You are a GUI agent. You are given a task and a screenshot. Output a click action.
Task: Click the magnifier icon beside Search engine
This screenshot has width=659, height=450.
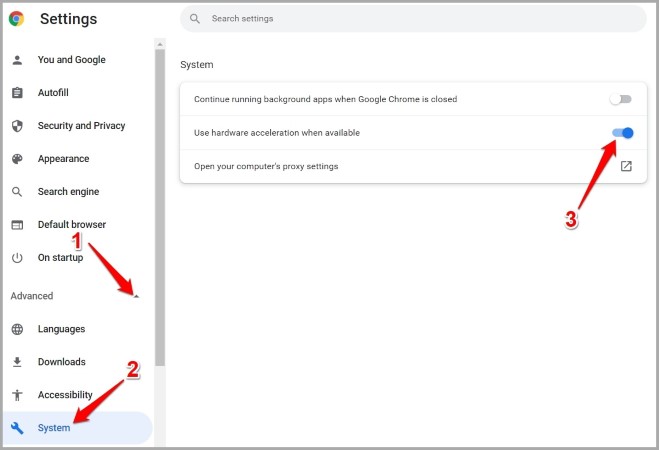pos(17,192)
